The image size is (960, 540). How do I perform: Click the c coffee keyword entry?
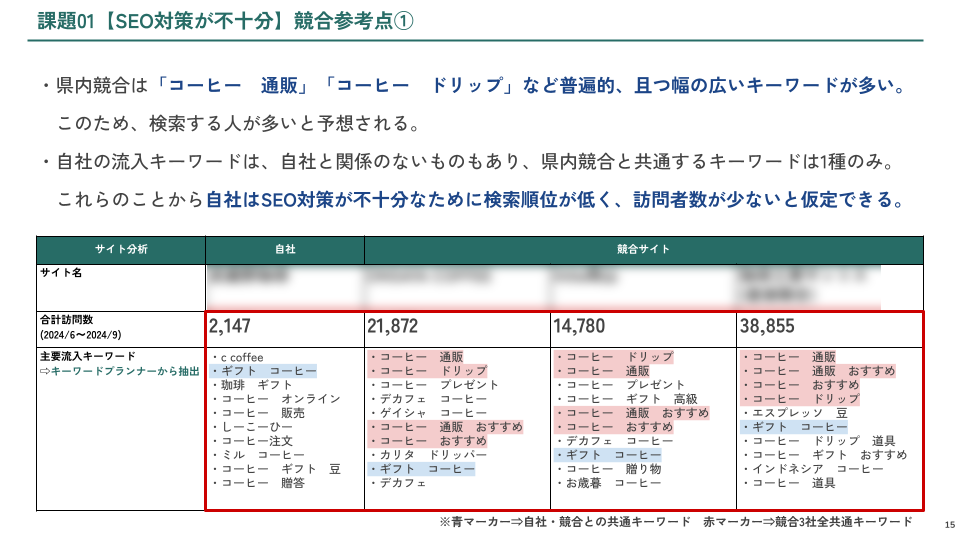(241, 357)
